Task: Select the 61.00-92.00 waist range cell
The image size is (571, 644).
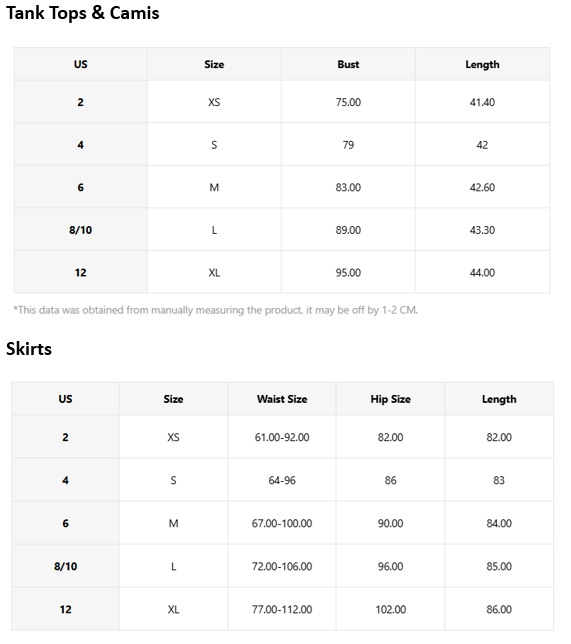Action: [282, 437]
